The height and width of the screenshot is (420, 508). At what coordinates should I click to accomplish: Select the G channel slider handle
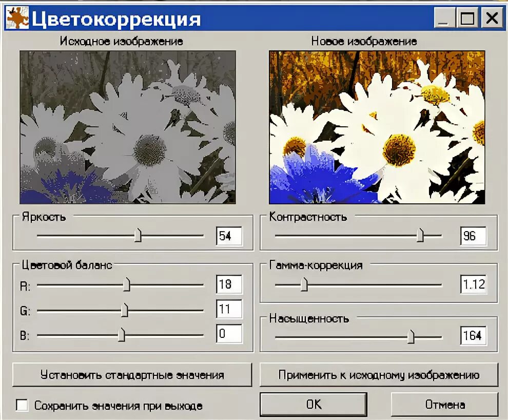[126, 309]
